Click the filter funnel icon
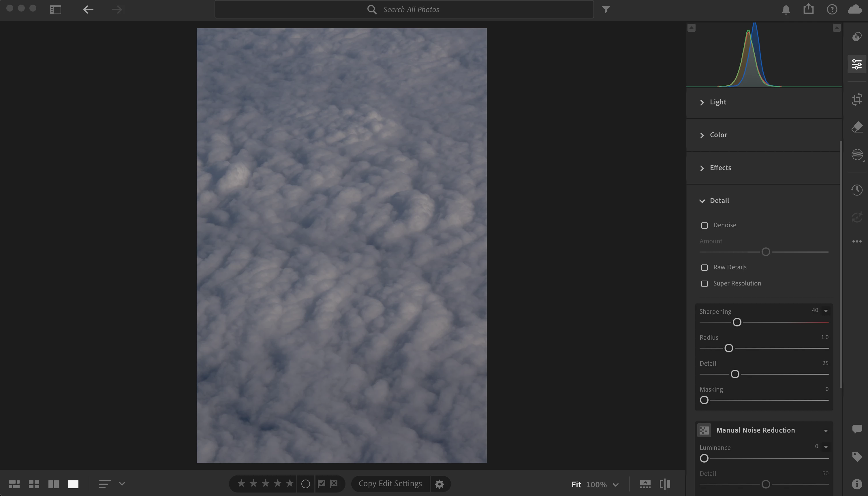The image size is (868, 496). [x=605, y=10]
